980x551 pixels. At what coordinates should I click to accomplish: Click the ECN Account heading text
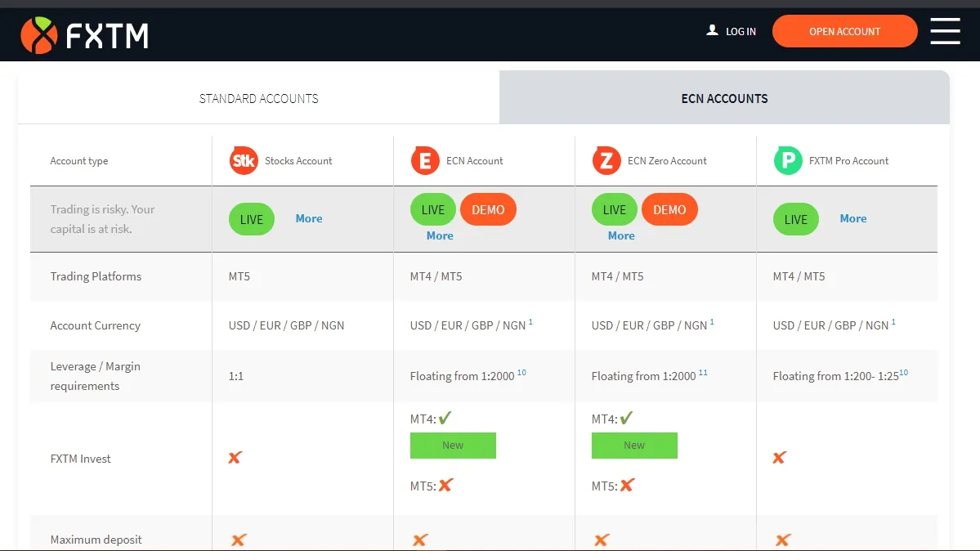pos(474,161)
